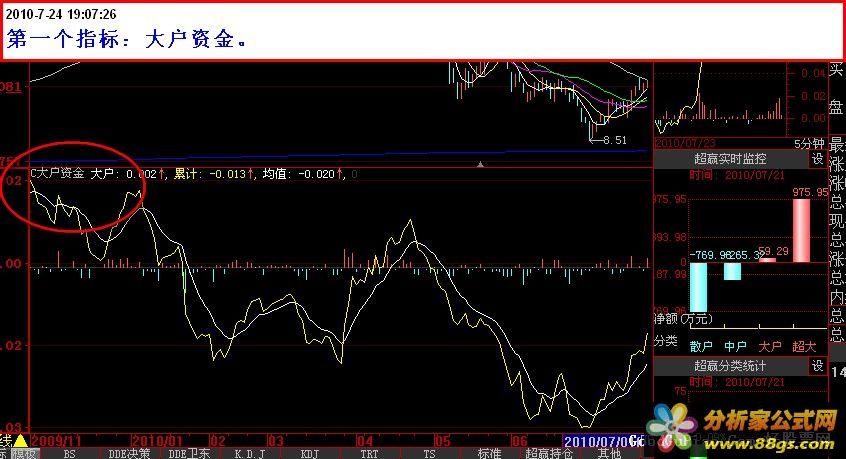Select the 模板 indicator tab
This screenshot has height=459, width=846.
pyautogui.click(x=23, y=454)
